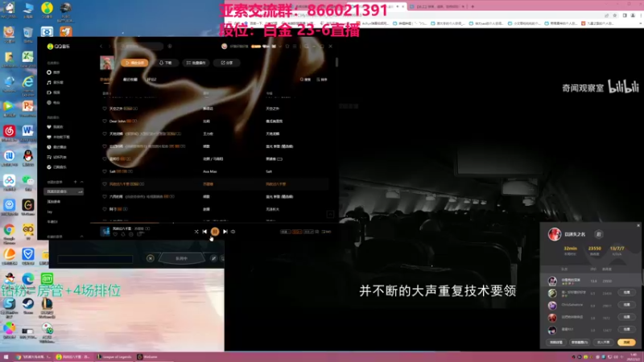Open audition list in sidebar
The width and height of the screenshot is (644, 362).
[x=56, y=157]
